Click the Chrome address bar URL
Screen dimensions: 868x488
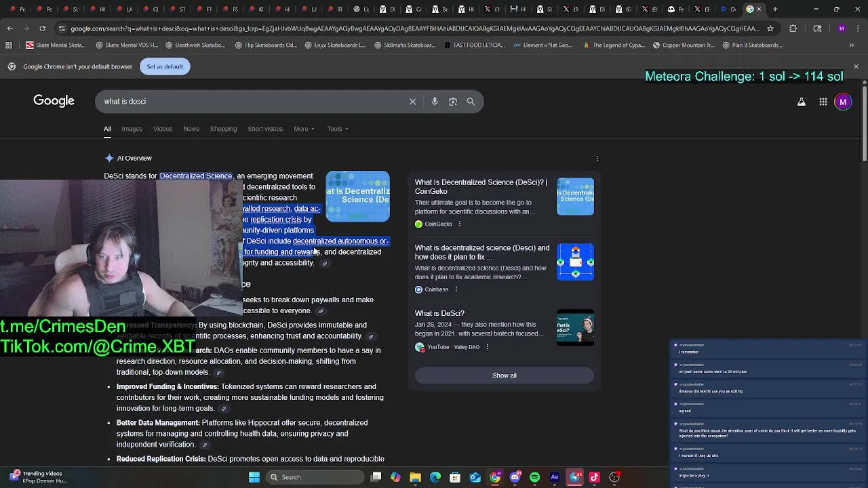(414, 28)
